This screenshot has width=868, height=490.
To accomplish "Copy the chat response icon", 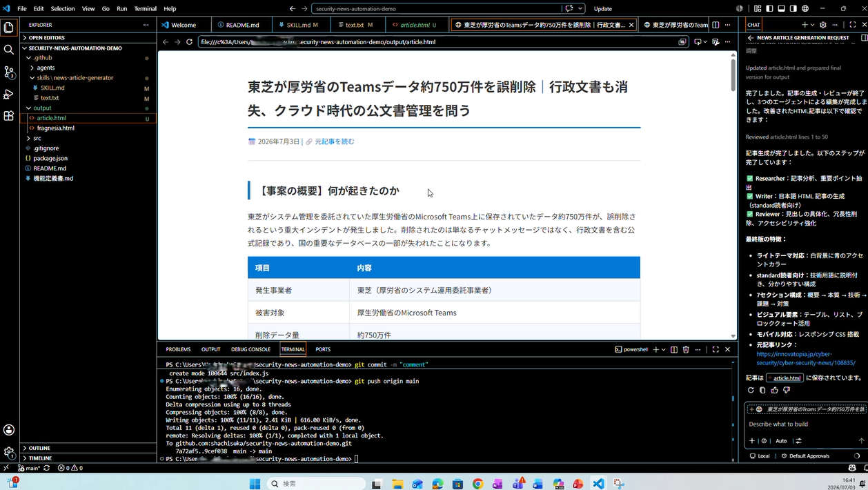I will click(762, 390).
